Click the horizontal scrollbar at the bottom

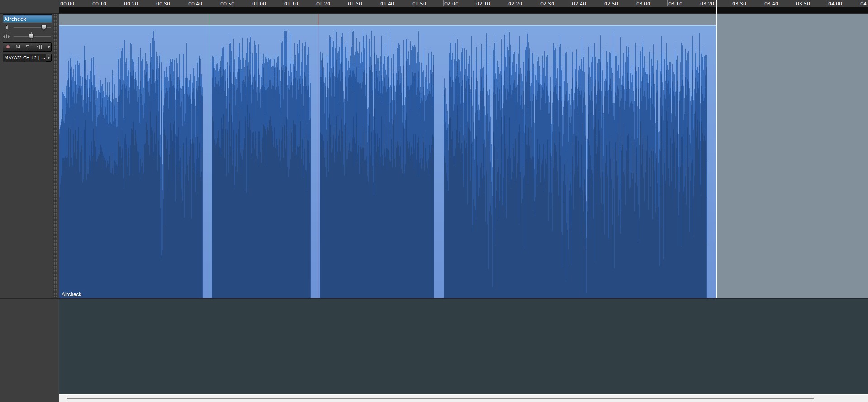(x=440, y=398)
